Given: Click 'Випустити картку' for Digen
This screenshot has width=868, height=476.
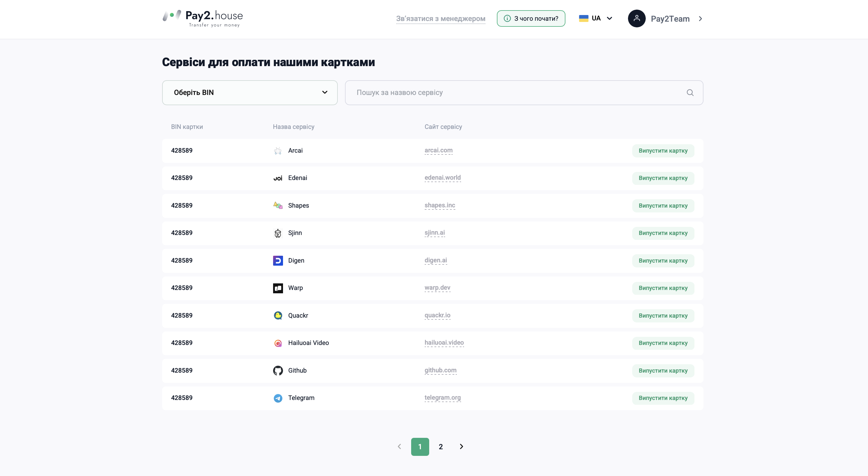Looking at the screenshot, I should click(663, 261).
